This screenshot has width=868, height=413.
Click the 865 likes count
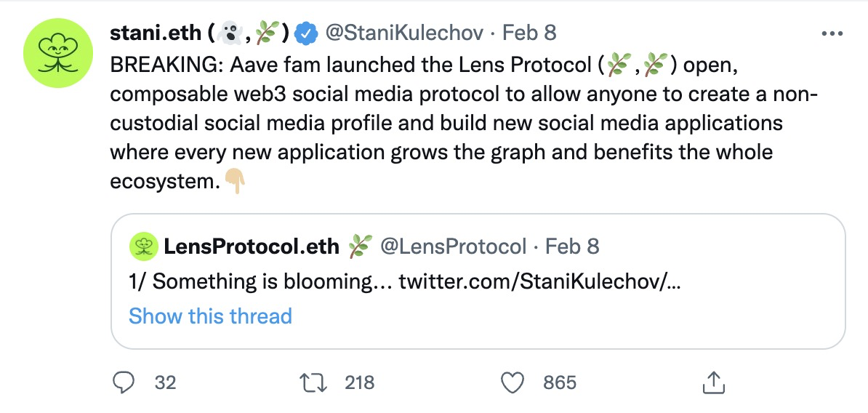[x=559, y=382]
